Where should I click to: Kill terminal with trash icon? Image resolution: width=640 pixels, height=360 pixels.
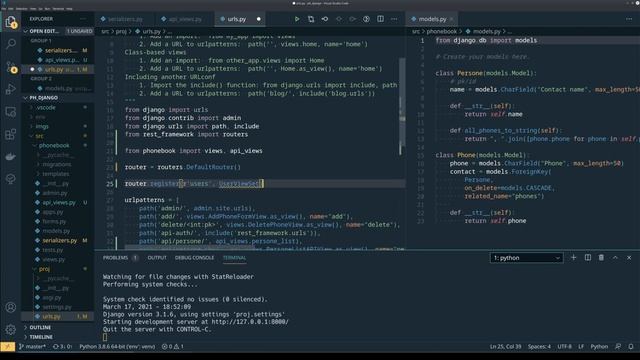click(x=601, y=258)
